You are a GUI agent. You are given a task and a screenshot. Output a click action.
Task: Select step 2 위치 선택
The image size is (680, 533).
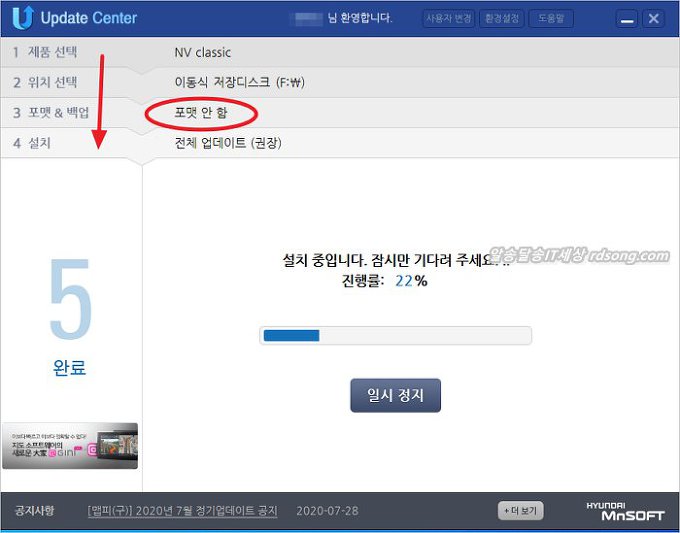point(45,82)
